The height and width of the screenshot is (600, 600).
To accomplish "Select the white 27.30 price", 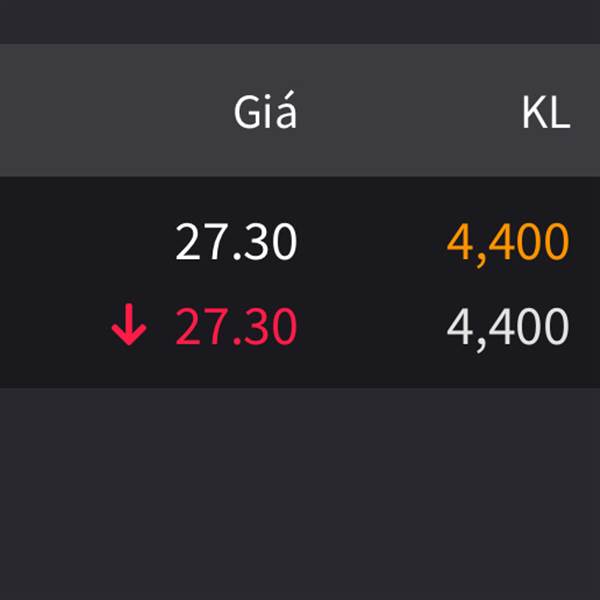I will (236, 242).
